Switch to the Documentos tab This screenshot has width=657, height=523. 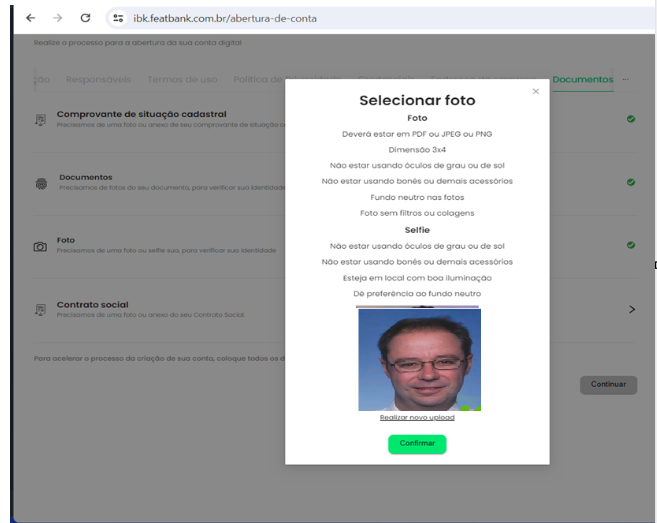coord(582,79)
